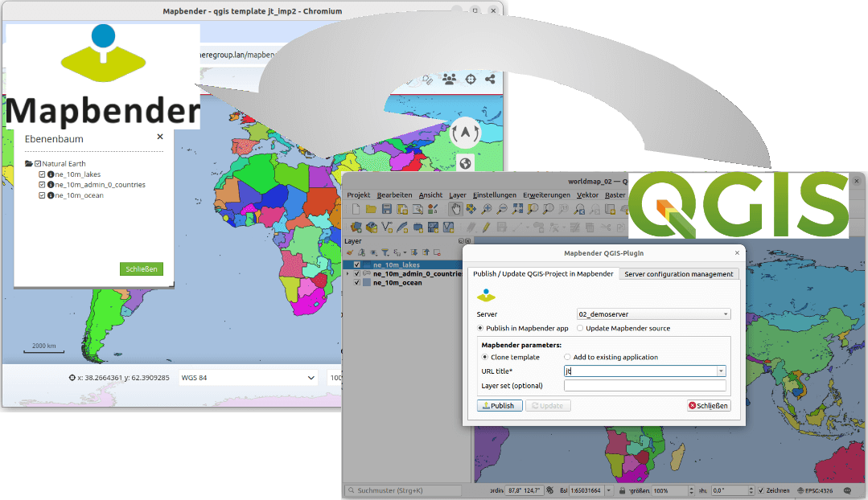Image resolution: width=868 pixels, height=500 pixels.
Task: Click the QGIS Zoom In magnifier
Action: click(487, 209)
